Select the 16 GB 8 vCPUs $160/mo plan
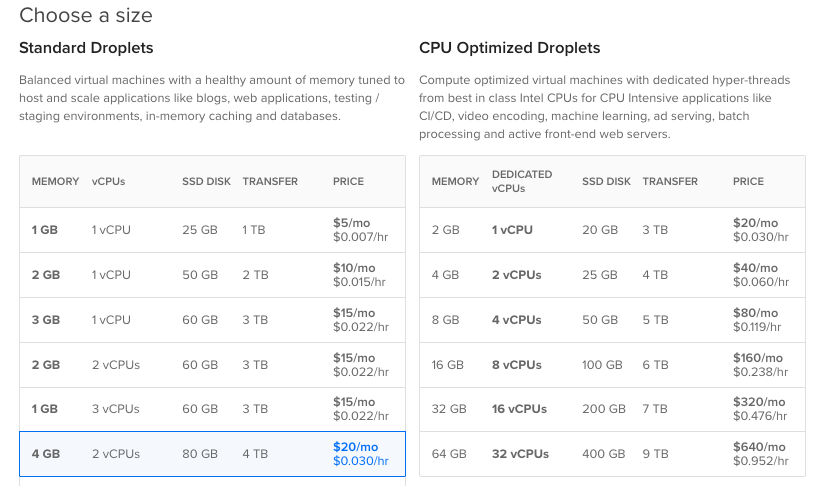 tap(612, 365)
